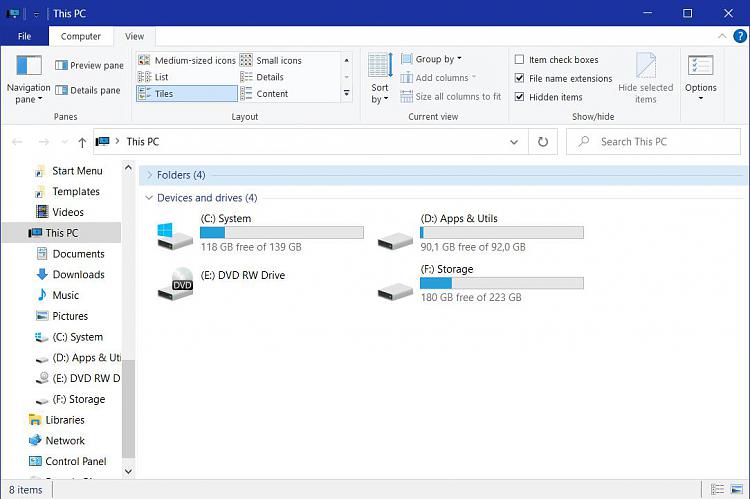
Task: Click the navigation pane scroll down arrow
Action: click(128, 471)
